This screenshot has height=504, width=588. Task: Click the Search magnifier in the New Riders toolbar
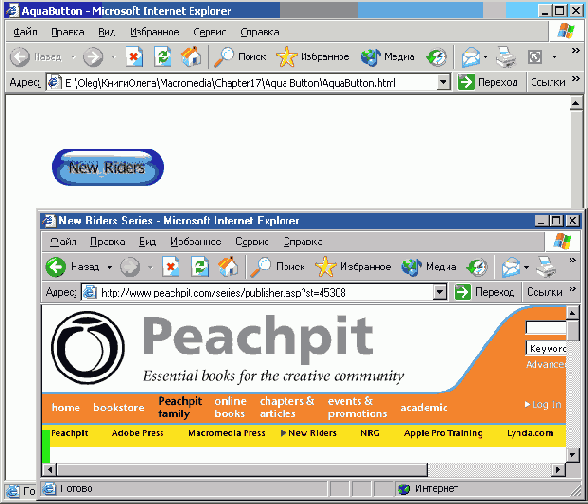pyautogui.click(x=260, y=267)
